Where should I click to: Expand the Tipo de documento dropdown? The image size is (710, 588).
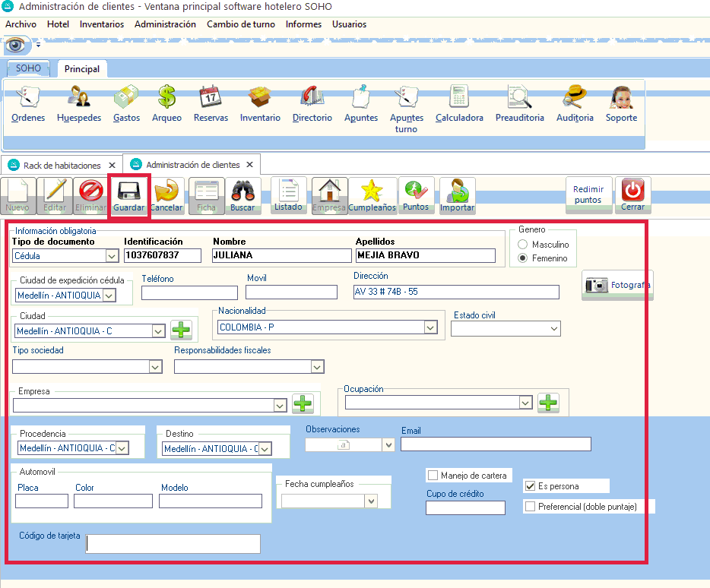[x=113, y=256]
